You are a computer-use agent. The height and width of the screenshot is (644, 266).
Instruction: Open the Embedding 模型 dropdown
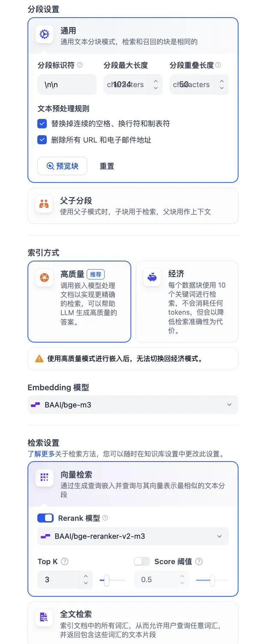[x=133, y=404]
